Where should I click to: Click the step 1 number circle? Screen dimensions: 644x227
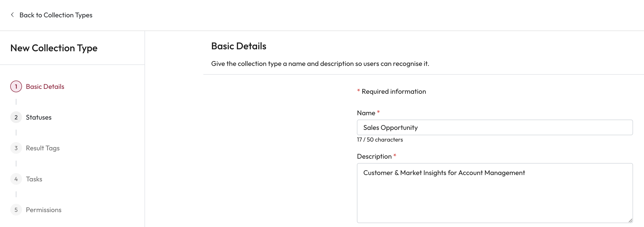click(16, 86)
